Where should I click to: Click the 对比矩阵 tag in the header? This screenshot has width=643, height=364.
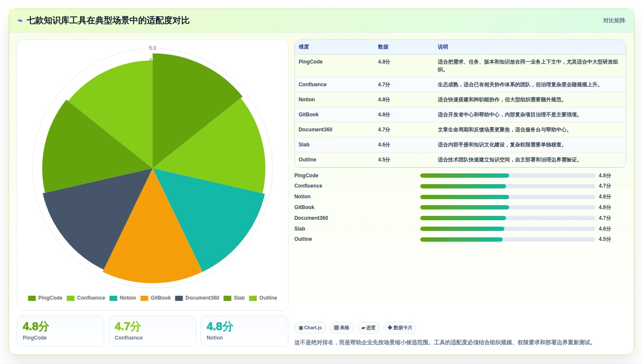(x=614, y=21)
